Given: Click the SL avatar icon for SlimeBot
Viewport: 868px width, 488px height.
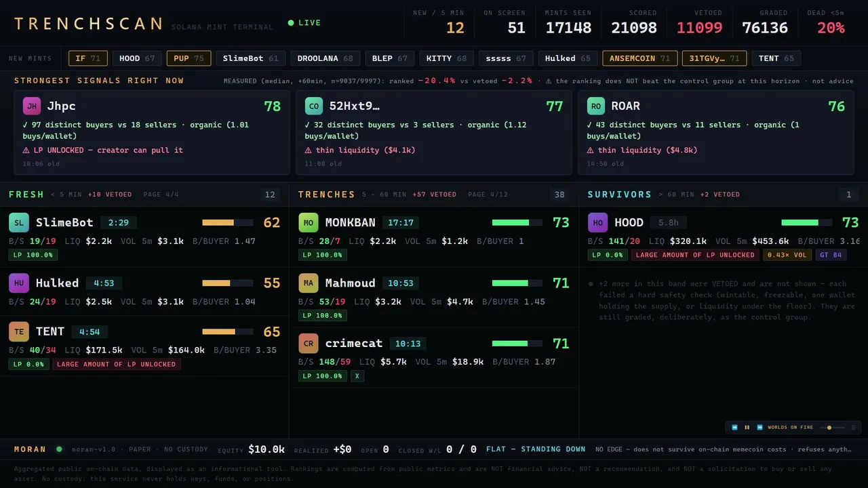Looking at the screenshot, I should click(19, 222).
